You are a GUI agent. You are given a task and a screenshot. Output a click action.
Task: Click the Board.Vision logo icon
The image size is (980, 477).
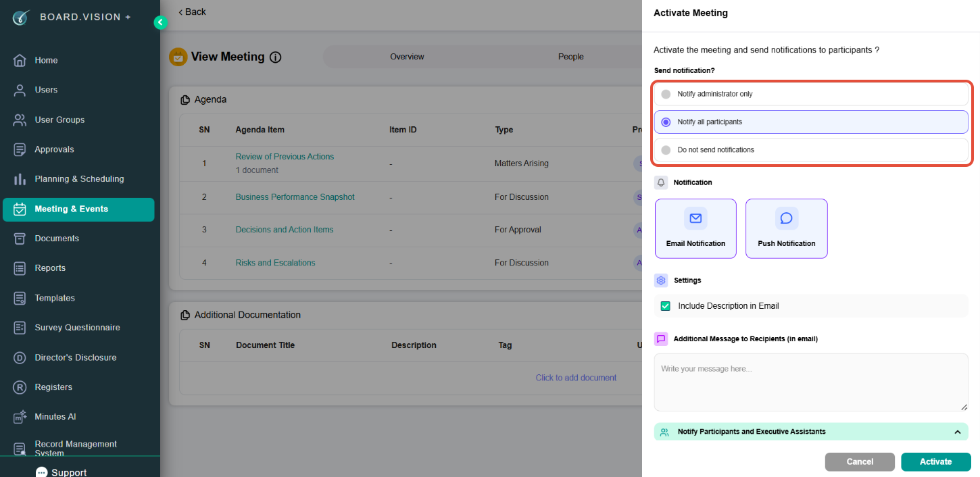tap(22, 17)
